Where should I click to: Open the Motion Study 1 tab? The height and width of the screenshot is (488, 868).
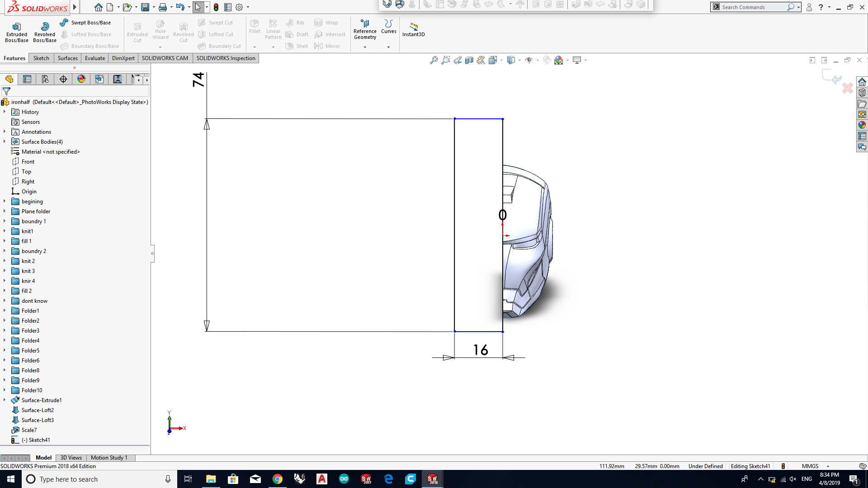[x=109, y=458]
